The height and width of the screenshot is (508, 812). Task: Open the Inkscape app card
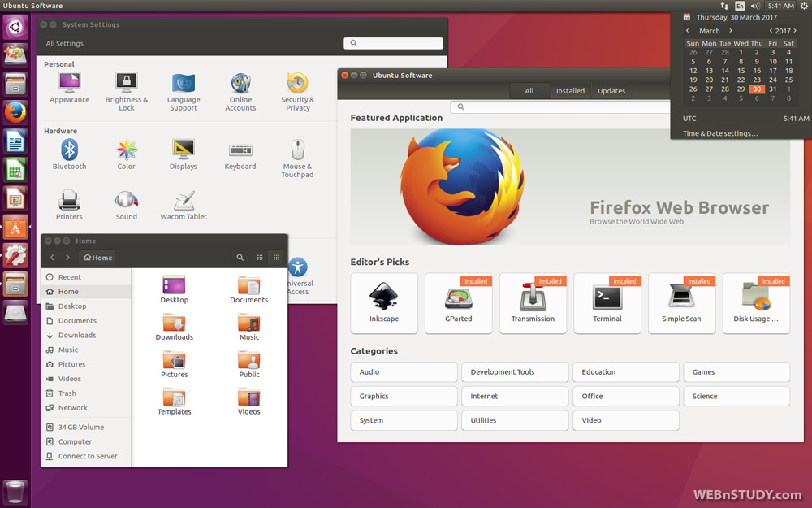pos(384,303)
